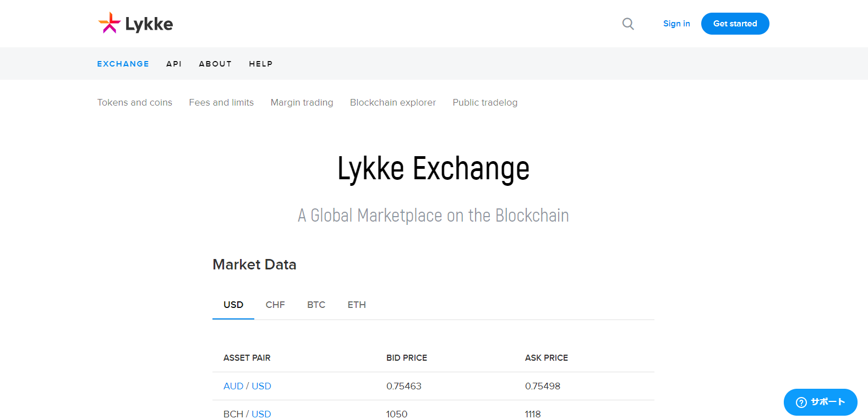Open the ABOUT menu item
The image size is (868, 419).
pos(215,64)
